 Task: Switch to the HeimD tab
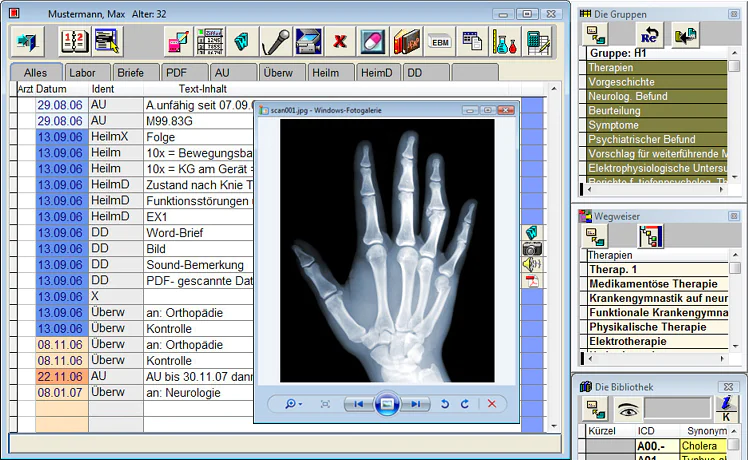click(x=380, y=73)
